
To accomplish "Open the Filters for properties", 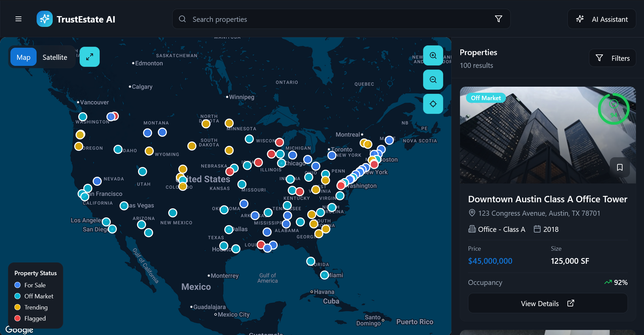I will [x=612, y=58].
